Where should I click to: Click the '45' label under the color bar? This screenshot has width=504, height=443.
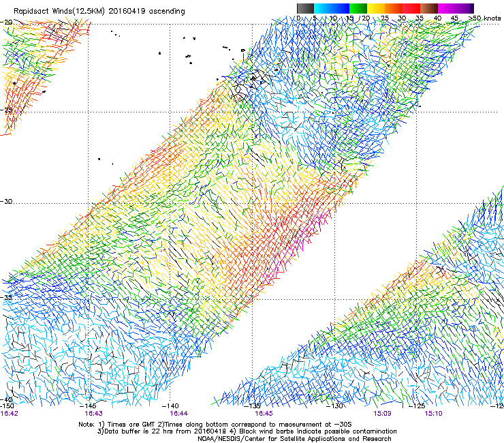pyautogui.click(x=454, y=18)
